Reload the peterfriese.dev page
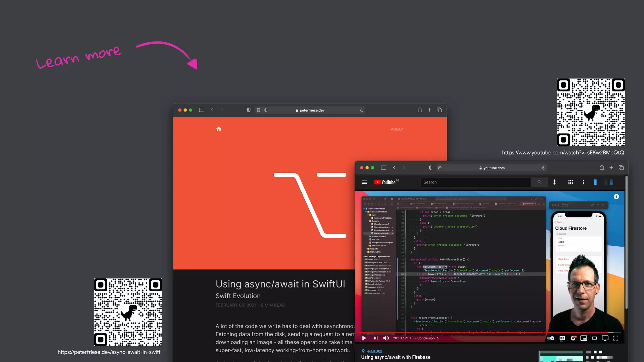 (x=362, y=110)
